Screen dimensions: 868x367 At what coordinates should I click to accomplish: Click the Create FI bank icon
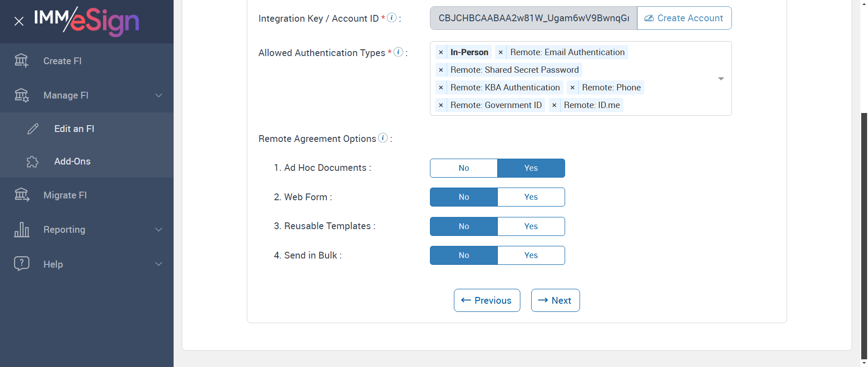[21, 61]
